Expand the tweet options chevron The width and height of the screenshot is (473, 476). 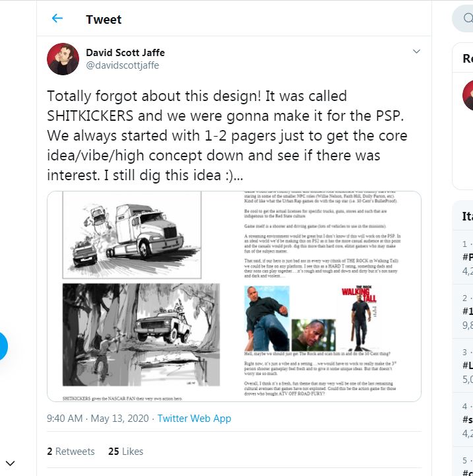[x=416, y=51]
